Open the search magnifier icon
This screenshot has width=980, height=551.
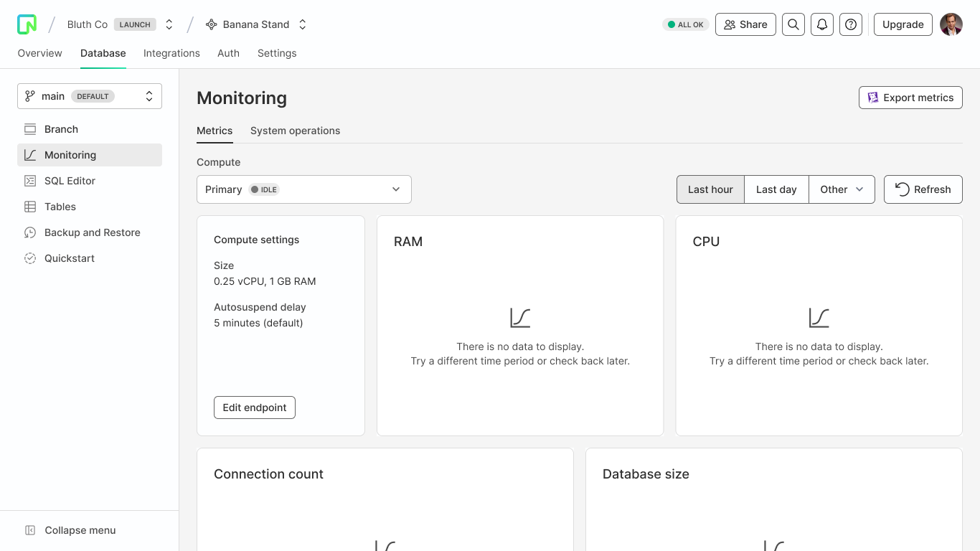(x=793, y=24)
